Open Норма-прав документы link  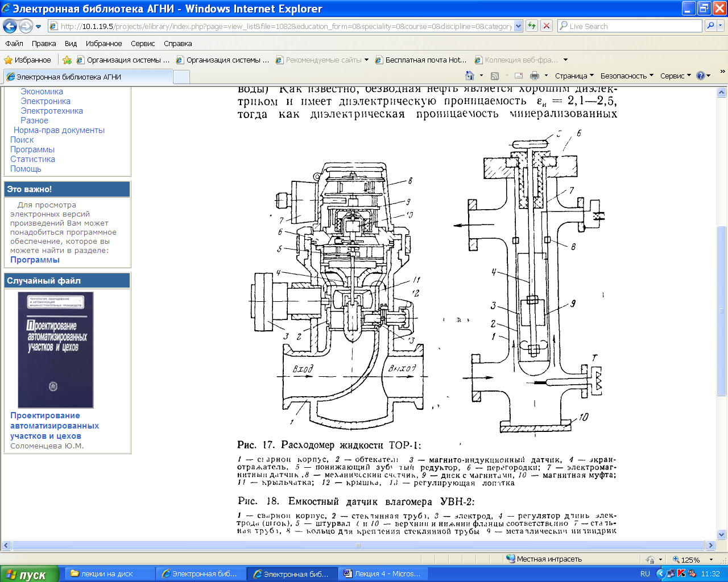click(x=59, y=130)
